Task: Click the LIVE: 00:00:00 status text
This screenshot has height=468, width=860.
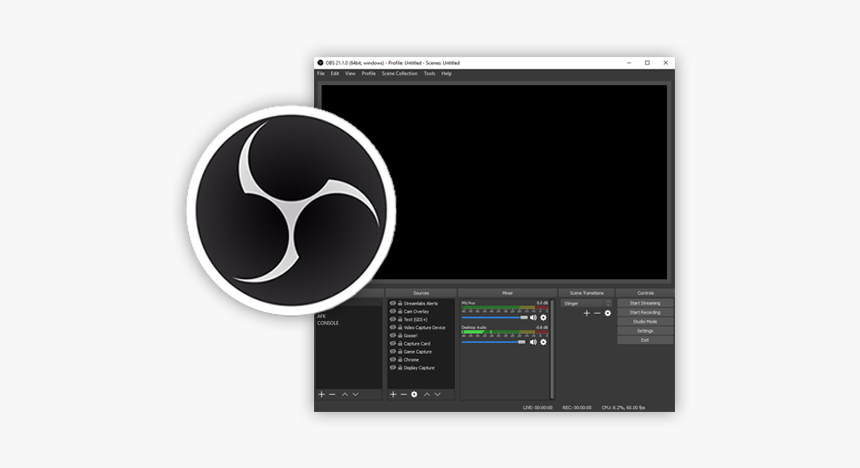Action: [538, 408]
